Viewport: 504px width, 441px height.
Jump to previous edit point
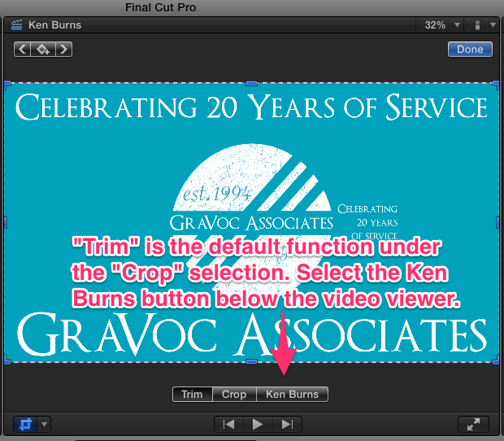tap(229, 424)
